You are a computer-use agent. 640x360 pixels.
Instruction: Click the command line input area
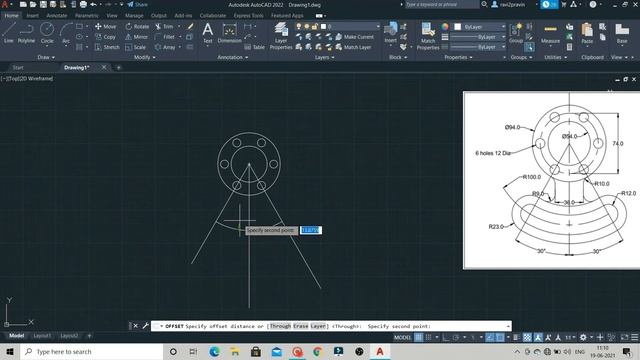[331, 326]
